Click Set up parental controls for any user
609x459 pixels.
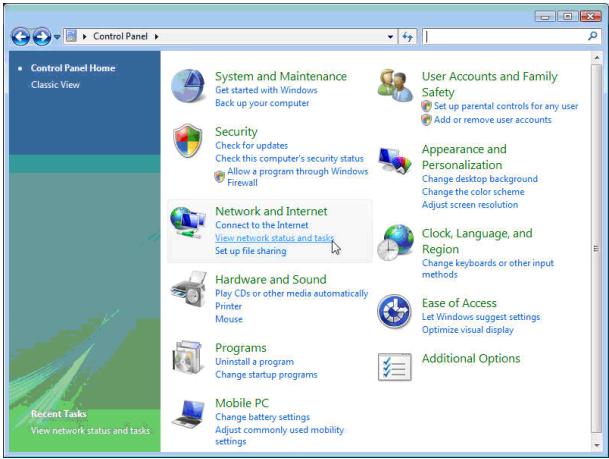(x=506, y=106)
